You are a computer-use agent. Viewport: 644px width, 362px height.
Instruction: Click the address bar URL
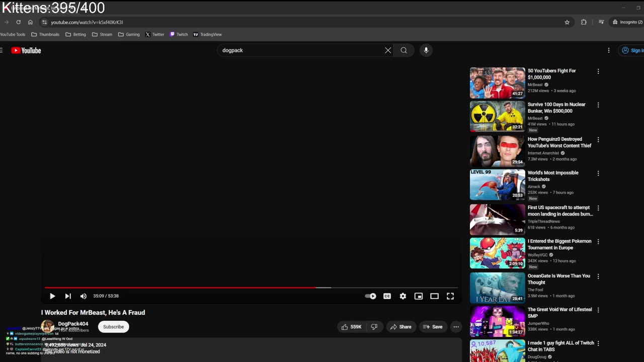(x=87, y=22)
